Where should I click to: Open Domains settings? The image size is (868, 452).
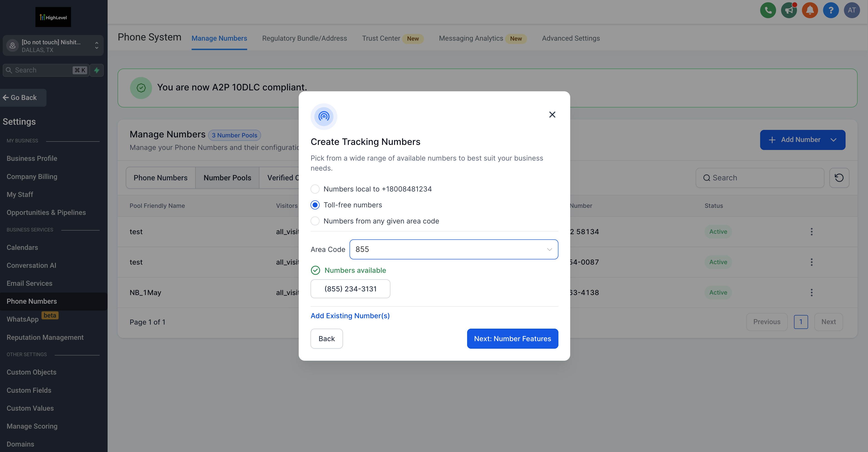pos(20,444)
